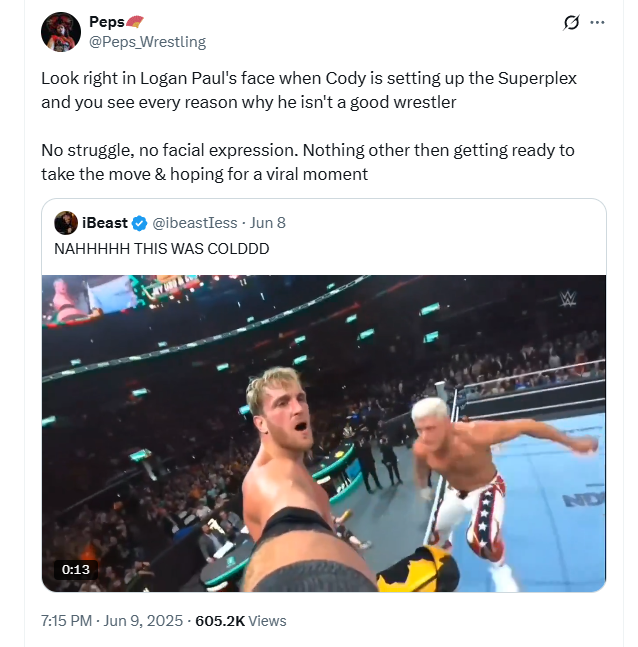Click iBeast's small profile picture

point(66,223)
